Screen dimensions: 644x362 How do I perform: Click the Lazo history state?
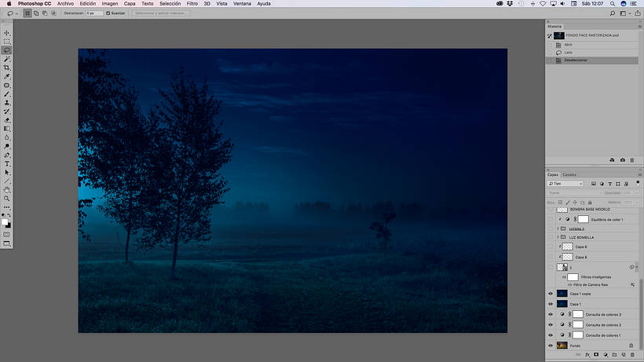568,52
